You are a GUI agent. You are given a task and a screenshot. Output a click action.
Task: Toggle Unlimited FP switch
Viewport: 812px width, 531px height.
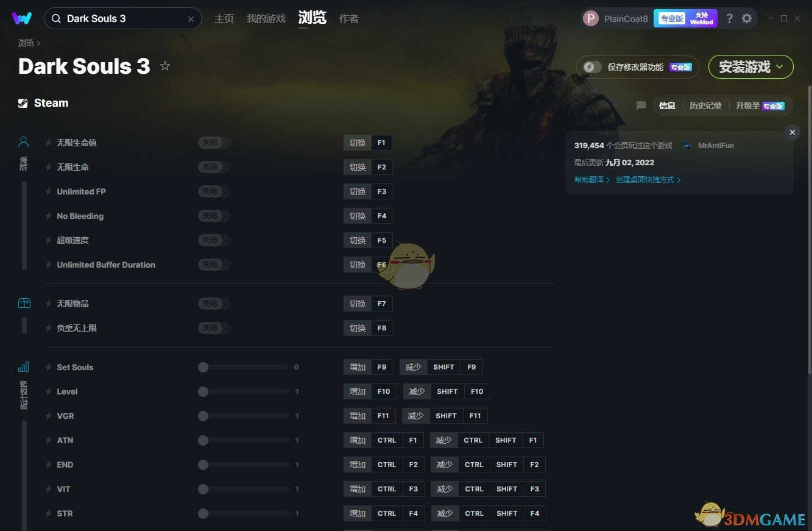[214, 191]
